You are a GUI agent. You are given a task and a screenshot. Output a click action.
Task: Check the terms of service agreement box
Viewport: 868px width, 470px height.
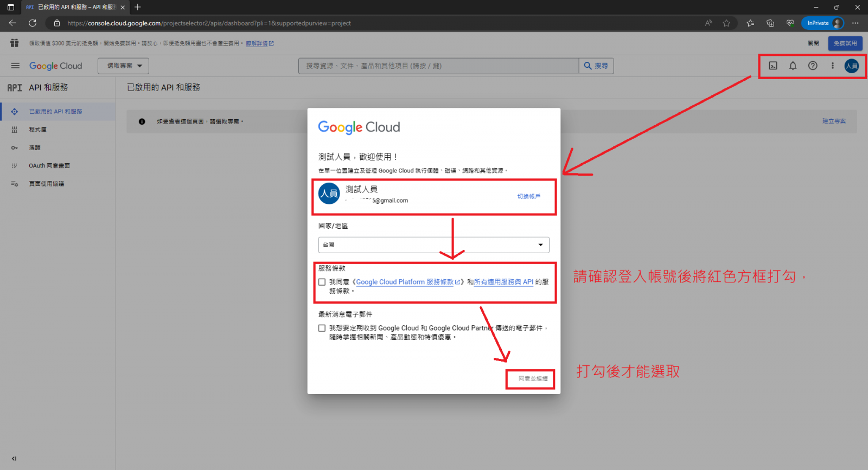point(322,282)
